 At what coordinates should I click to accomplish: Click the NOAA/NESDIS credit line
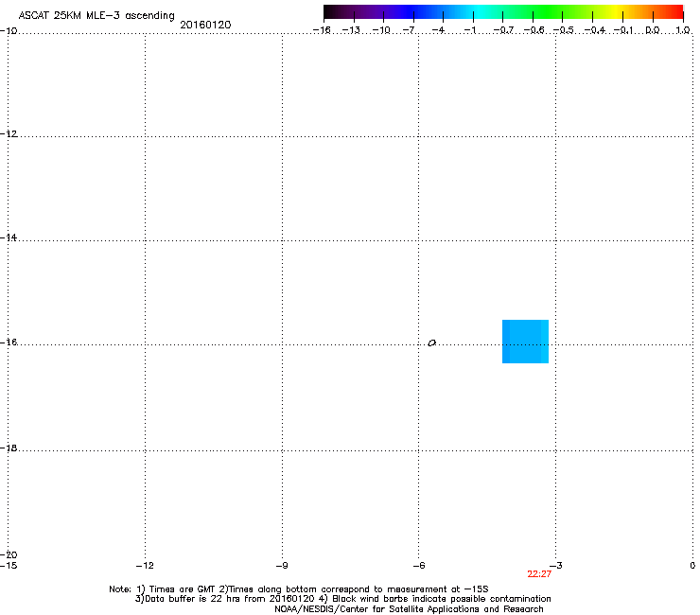click(x=409, y=609)
